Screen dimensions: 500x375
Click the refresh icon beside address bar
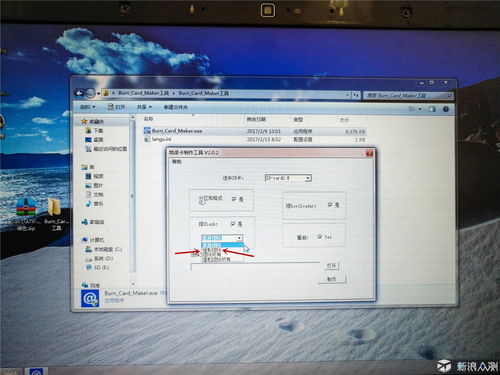coord(356,95)
